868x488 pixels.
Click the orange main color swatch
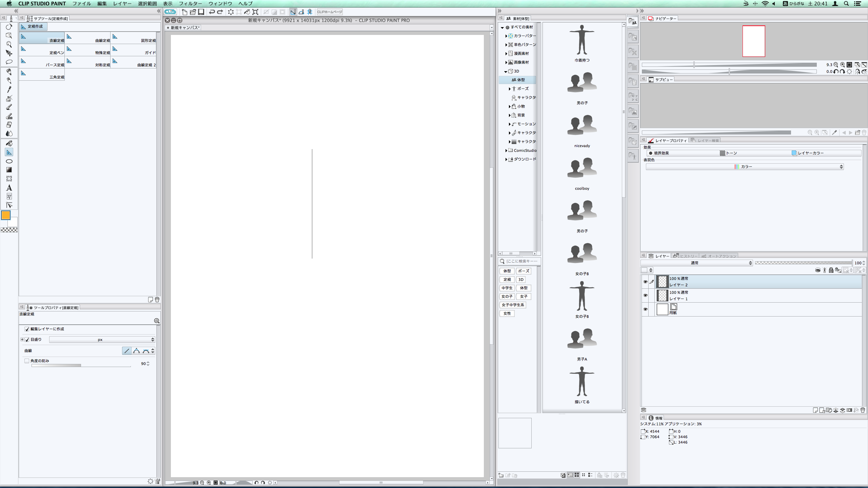[6, 215]
